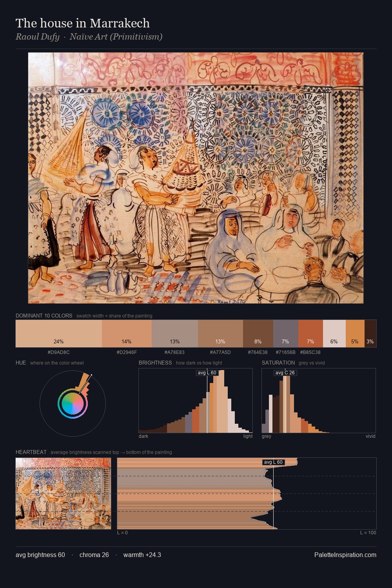Select the 8% swatch #764E38
Screen dimensions: 392x588
[258, 334]
